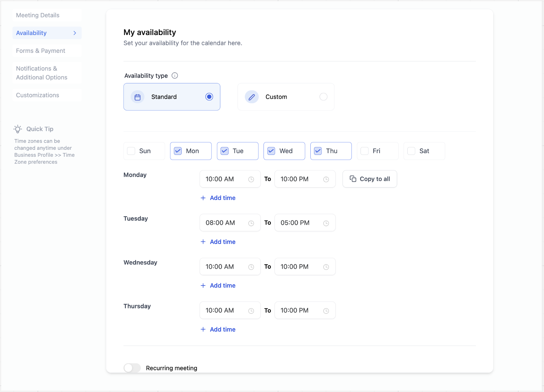Click the Quick Tip lightbulb icon

pos(18,129)
